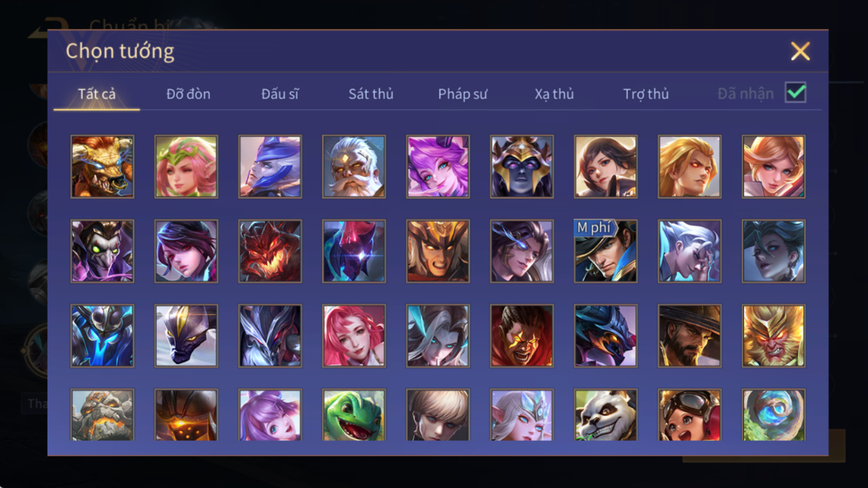Viewport: 868px width, 488px height.
Task: Select the green frog hero portrait
Action: click(x=354, y=415)
